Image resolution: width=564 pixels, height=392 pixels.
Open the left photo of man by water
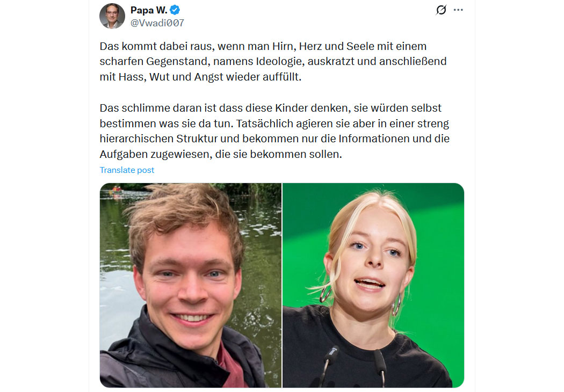[191, 285]
